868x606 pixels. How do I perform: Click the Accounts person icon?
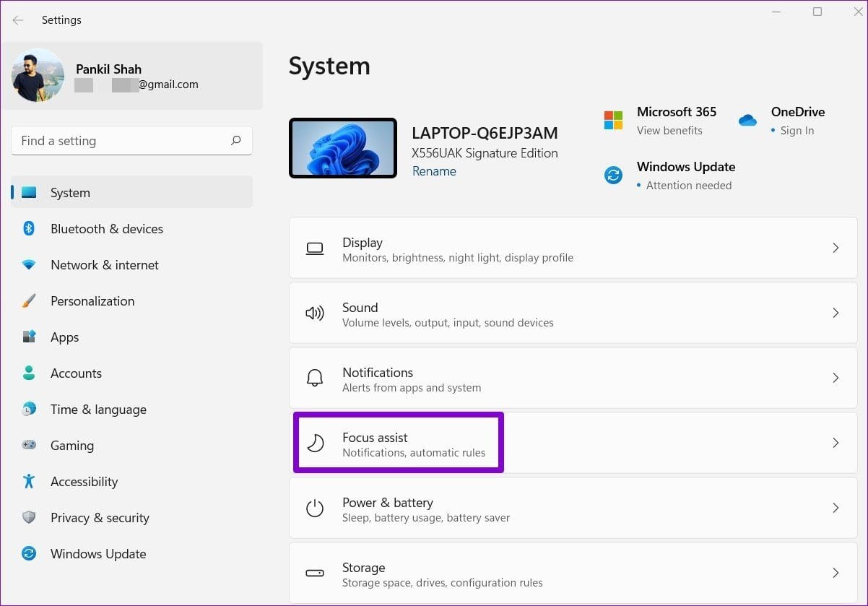(29, 373)
